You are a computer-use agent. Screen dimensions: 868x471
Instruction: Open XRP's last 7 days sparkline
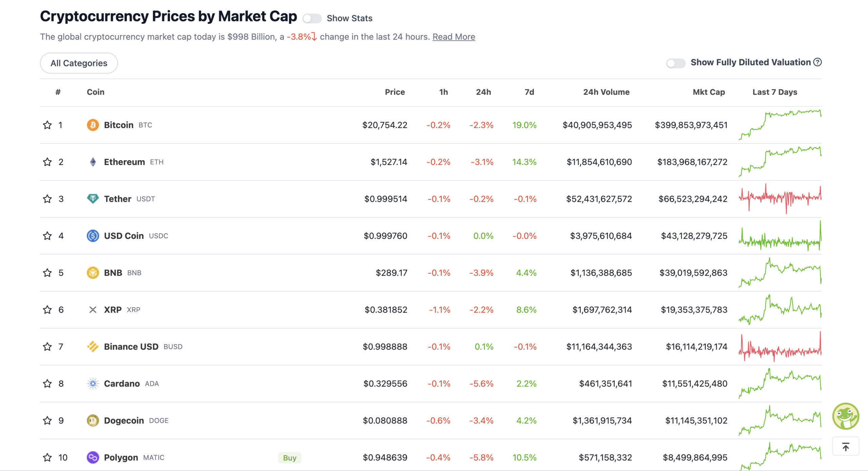coord(780,310)
